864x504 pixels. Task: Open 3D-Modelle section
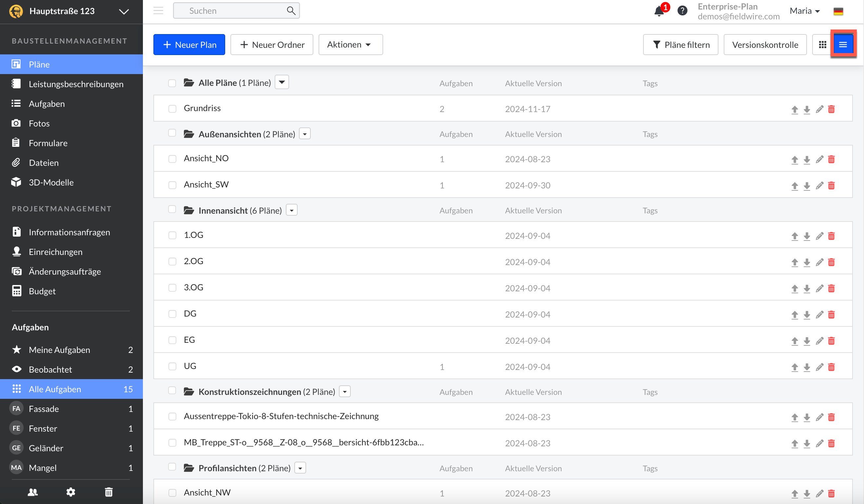(x=71, y=183)
